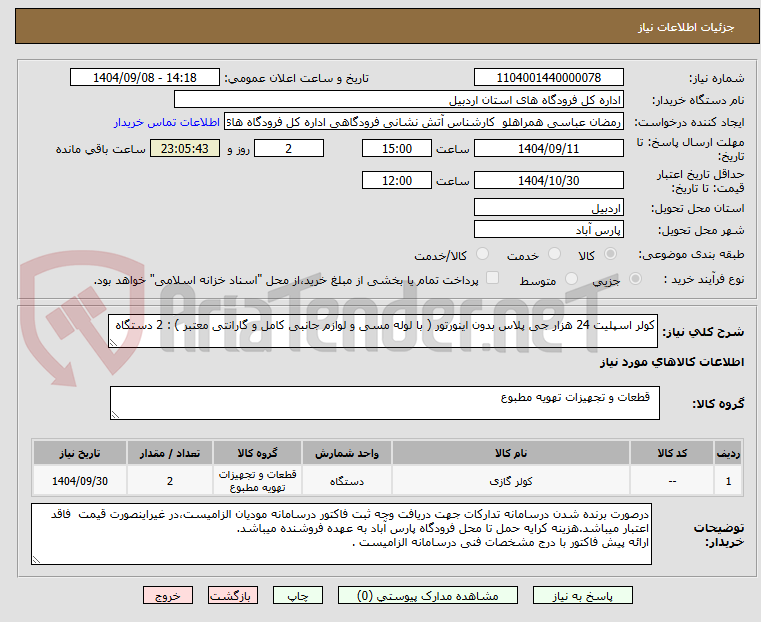Screen dimensions: 761x622
Task: Click the deadline time field 15:00
Action: pyautogui.click(x=397, y=148)
